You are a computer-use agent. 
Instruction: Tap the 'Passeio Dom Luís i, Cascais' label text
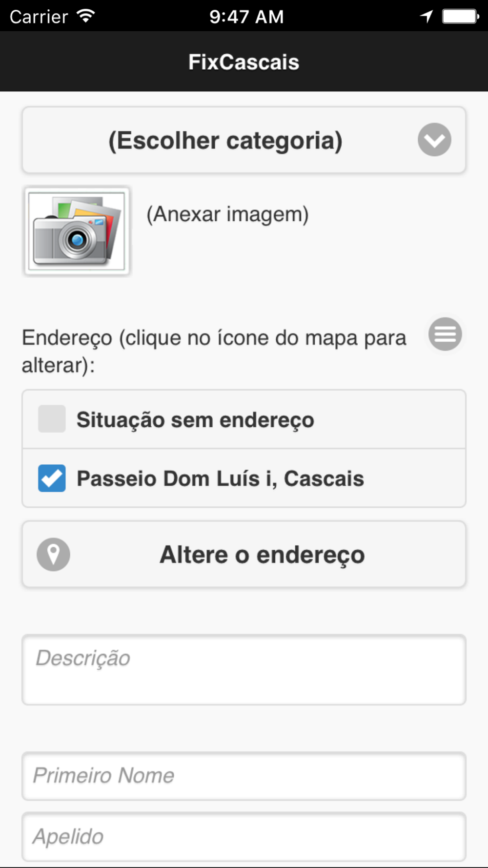tap(220, 478)
